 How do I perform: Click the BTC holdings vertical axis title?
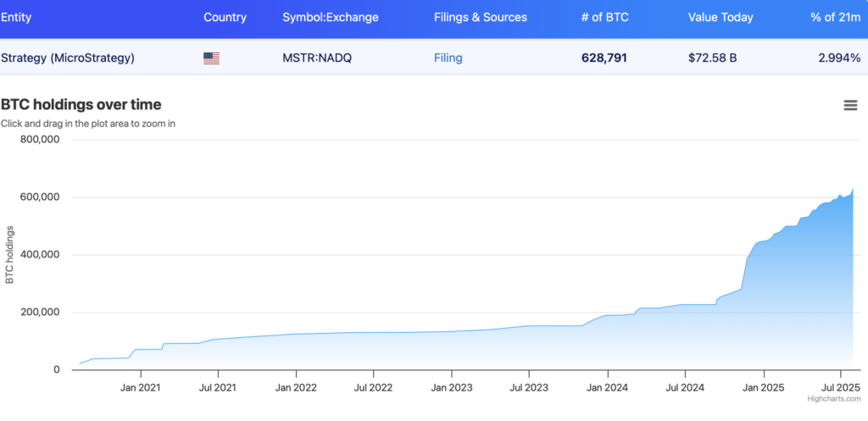click(9, 254)
